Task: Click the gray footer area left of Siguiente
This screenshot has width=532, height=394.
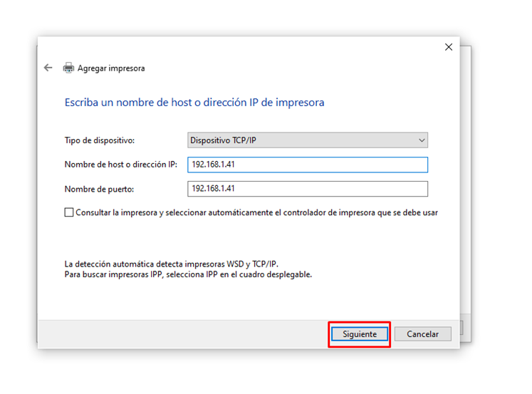Action: 178,333
